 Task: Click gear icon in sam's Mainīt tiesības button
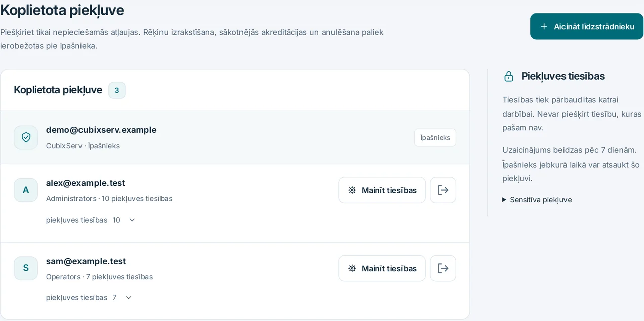[x=352, y=268]
